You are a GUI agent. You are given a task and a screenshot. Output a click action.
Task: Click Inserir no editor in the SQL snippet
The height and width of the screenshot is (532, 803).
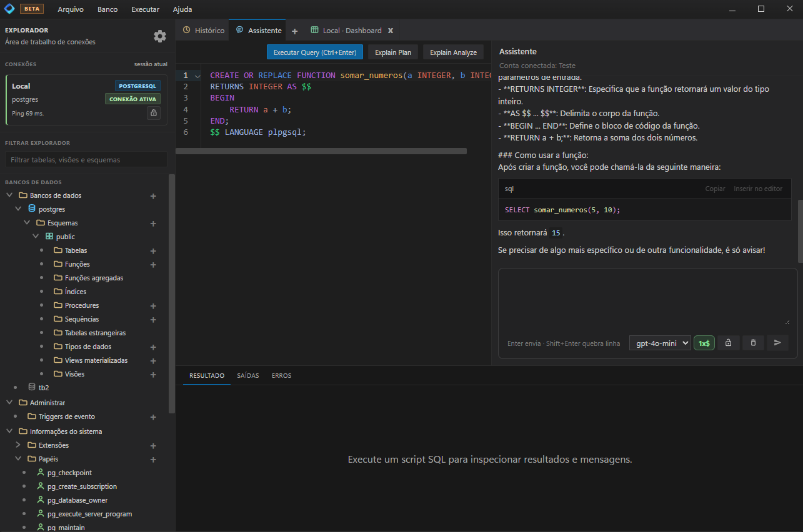(x=758, y=188)
